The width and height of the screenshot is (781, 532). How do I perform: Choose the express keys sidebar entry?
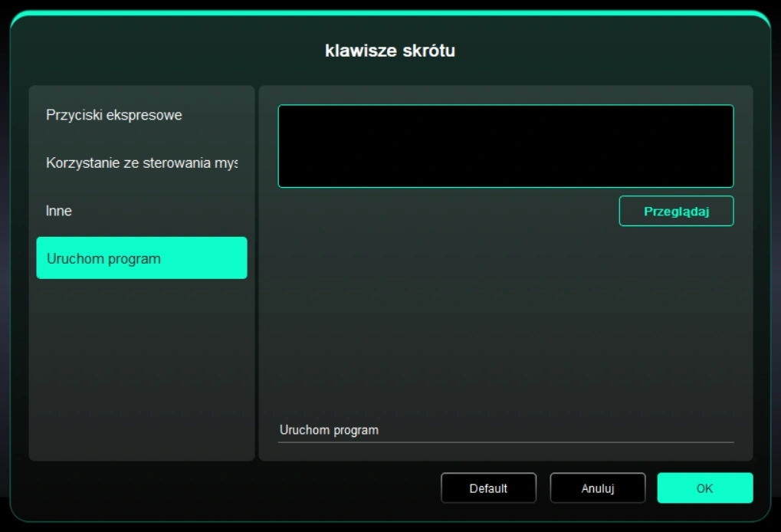pyautogui.click(x=113, y=116)
